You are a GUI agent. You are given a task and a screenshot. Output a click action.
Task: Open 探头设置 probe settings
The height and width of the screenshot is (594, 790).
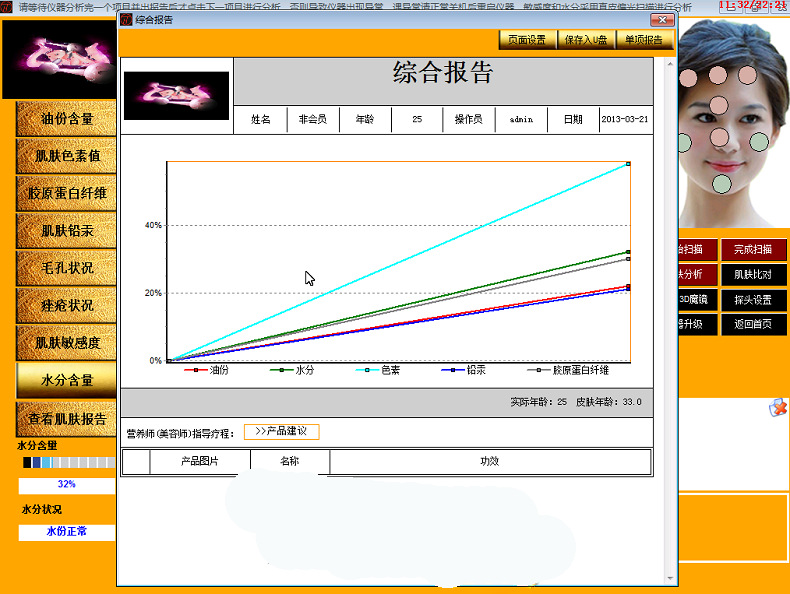point(753,300)
